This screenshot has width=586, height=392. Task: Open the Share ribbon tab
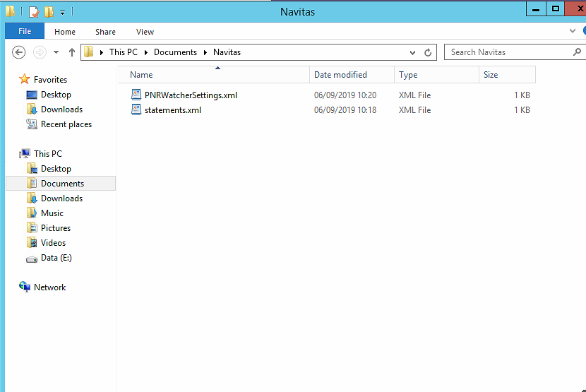[x=105, y=32]
